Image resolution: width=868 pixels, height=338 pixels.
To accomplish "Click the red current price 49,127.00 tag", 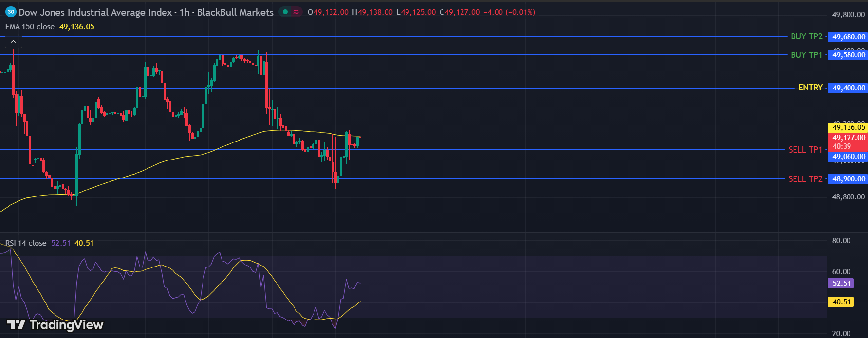I will coord(848,138).
